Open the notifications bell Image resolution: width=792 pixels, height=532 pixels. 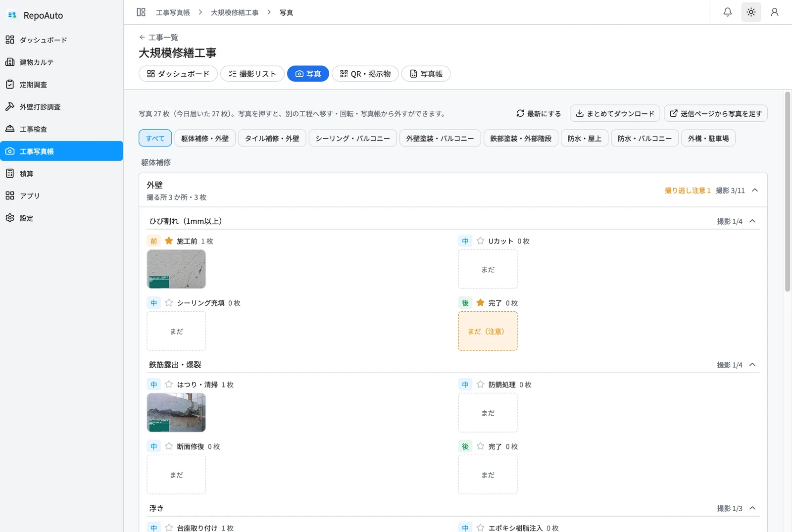click(727, 12)
